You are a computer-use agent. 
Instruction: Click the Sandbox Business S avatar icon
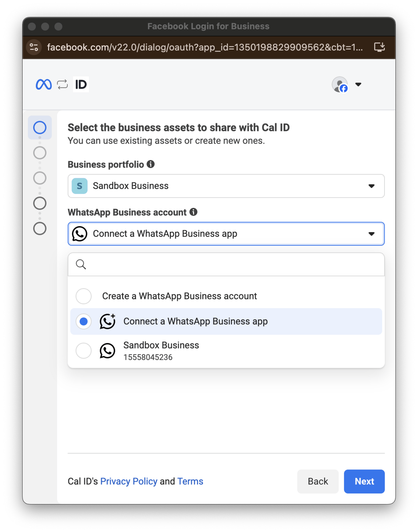coord(80,186)
